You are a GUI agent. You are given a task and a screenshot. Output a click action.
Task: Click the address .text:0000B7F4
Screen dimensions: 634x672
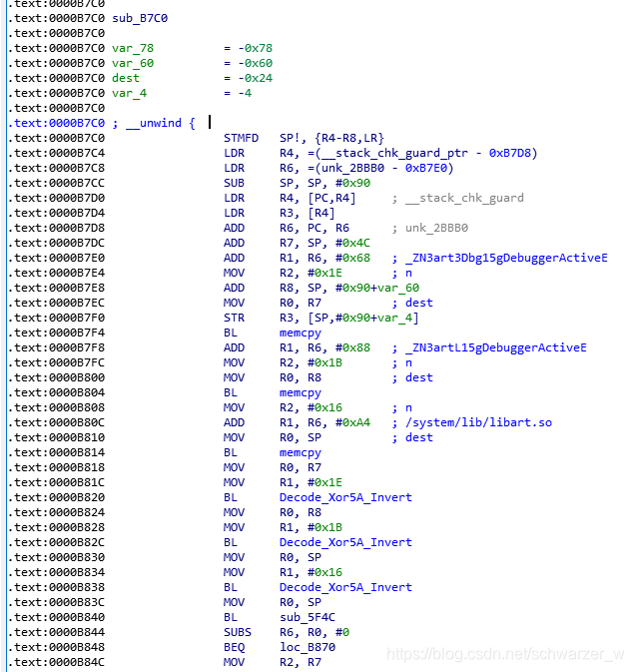[56, 333]
